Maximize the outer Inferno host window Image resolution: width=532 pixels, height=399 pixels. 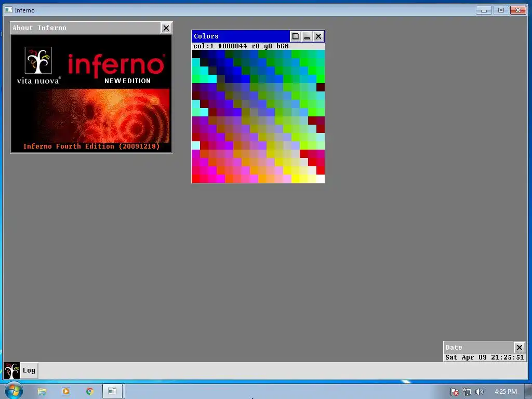point(501,10)
